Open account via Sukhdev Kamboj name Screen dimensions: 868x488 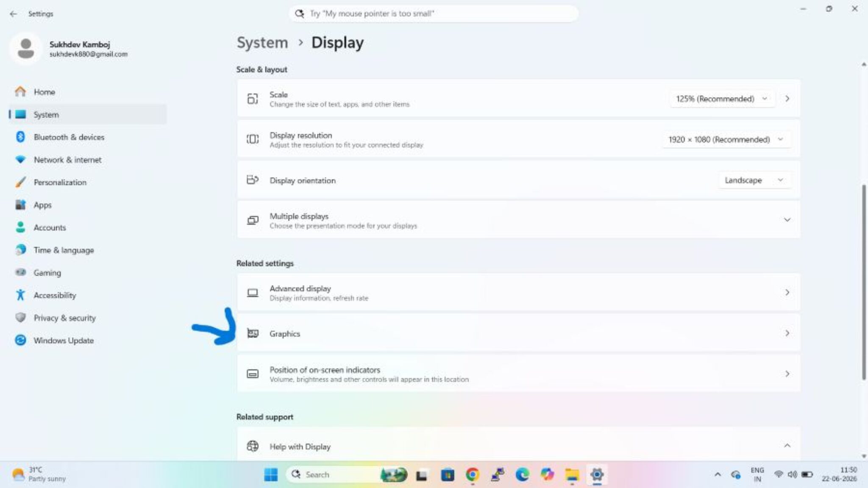[x=80, y=45]
